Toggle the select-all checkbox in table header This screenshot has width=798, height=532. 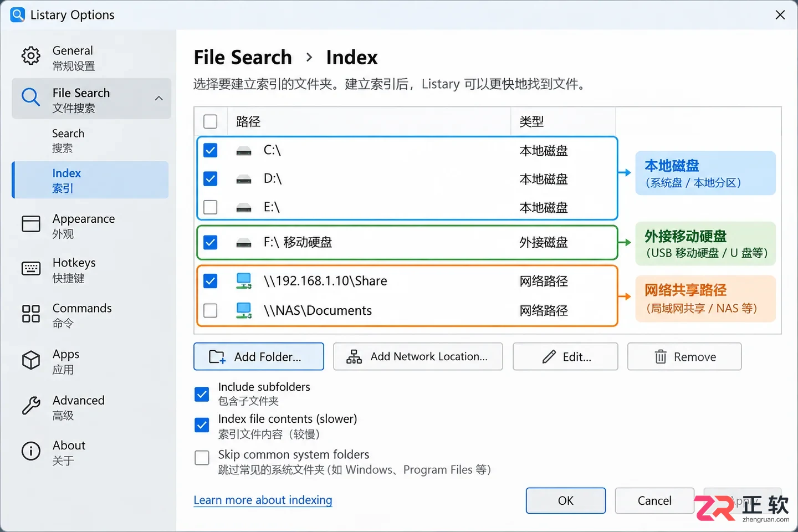tap(211, 121)
